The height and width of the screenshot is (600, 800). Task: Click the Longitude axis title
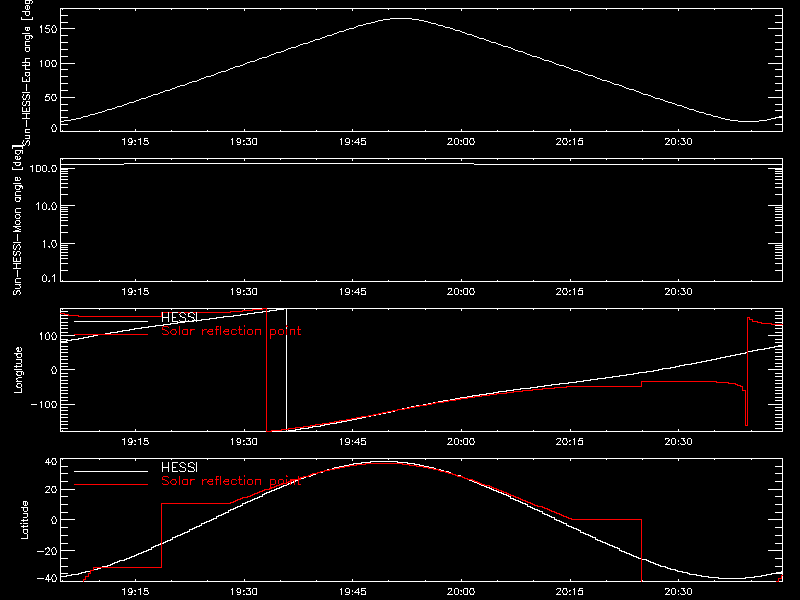click(18, 369)
